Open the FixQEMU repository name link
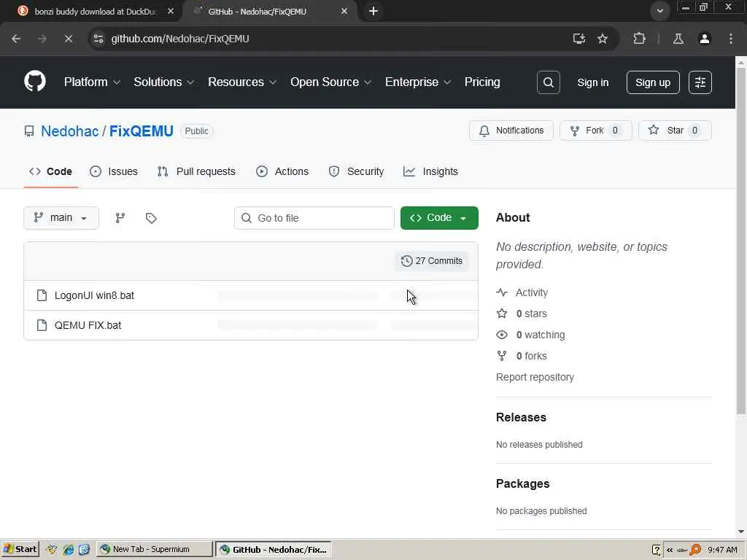 142,131
